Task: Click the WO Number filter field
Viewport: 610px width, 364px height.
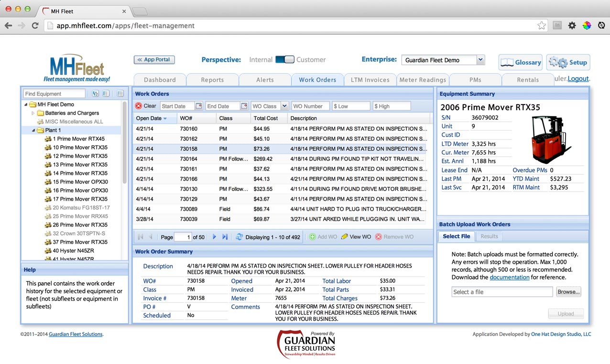Action: (310, 106)
